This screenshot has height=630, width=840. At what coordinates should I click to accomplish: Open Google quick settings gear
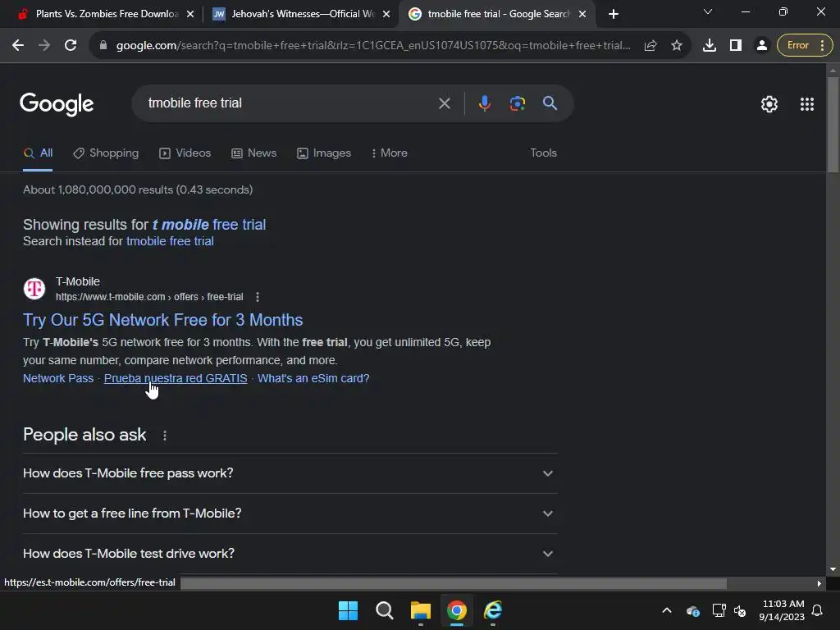[769, 104]
